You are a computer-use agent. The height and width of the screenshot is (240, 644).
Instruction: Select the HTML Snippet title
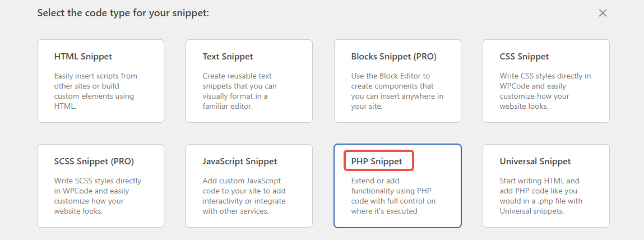click(83, 57)
